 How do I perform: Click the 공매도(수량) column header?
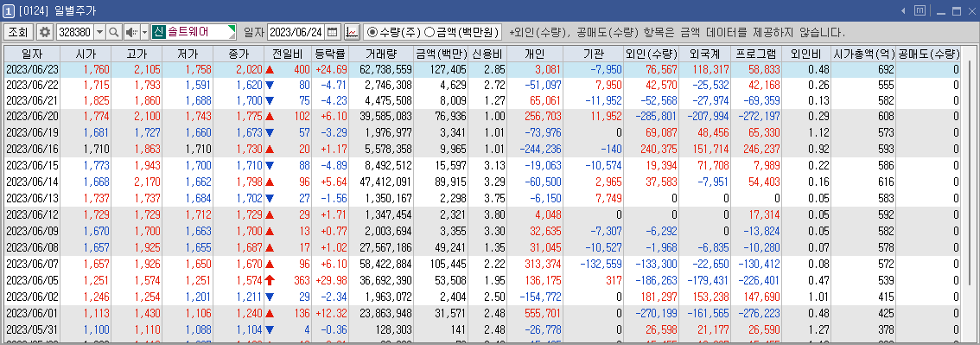tap(929, 54)
